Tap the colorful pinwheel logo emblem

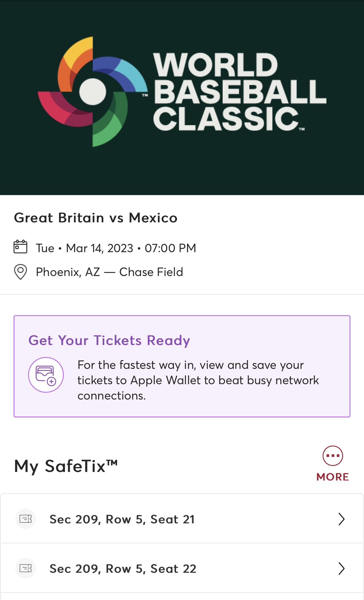93,92
